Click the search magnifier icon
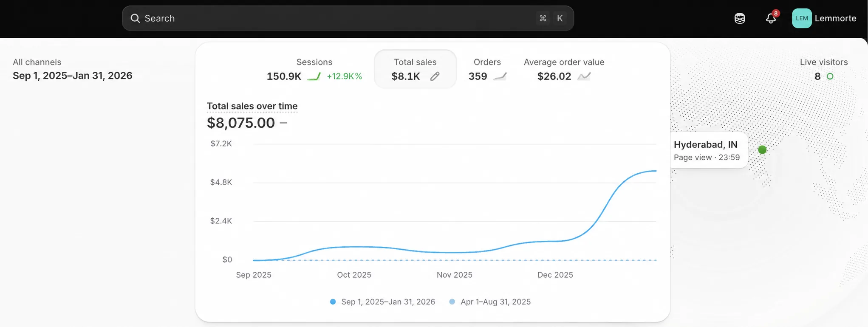The height and width of the screenshot is (327, 868). click(135, 18)
